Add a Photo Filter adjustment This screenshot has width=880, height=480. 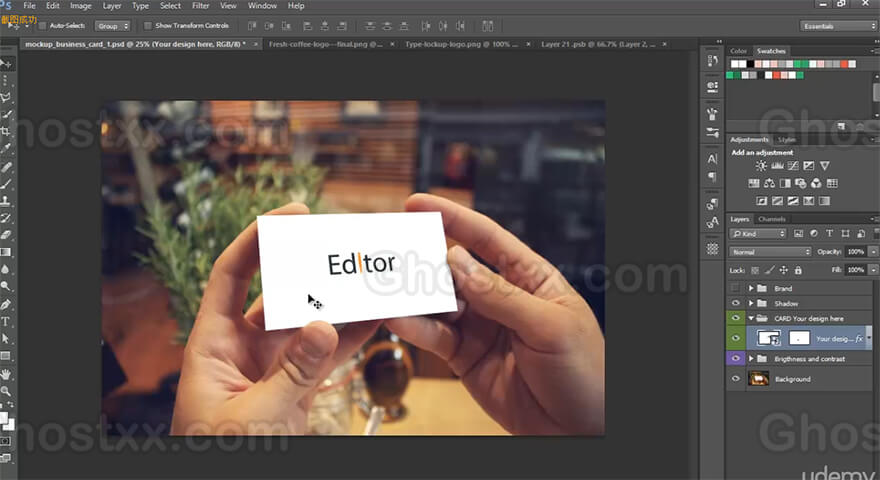(801, 183)
